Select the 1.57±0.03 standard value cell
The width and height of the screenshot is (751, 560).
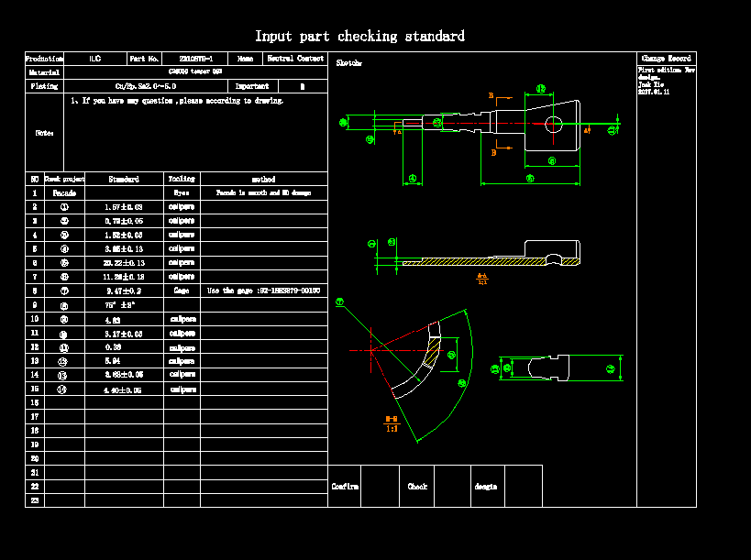pyautogui.click(x=124, y=207)
